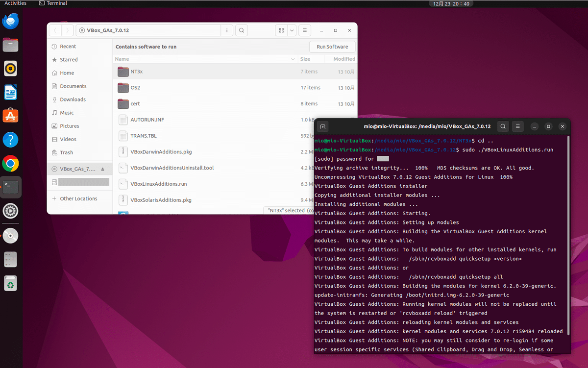
Task: Open the Files app in dock
Action: point(10,45)
